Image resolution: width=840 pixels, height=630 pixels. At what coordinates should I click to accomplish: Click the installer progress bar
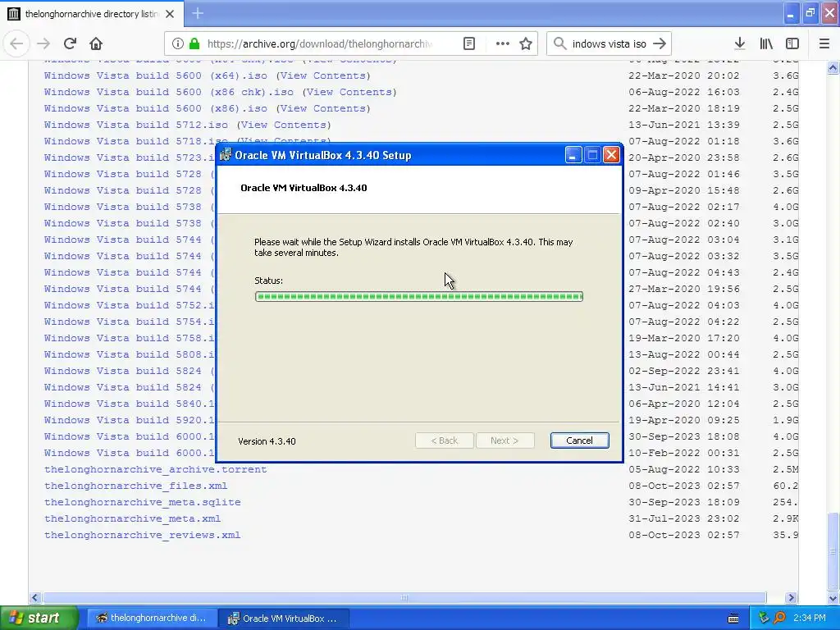click(419, 296)
